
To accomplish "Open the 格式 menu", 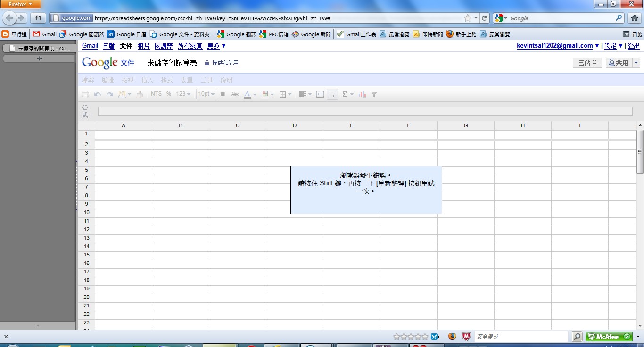I will (x=167, y=81).
